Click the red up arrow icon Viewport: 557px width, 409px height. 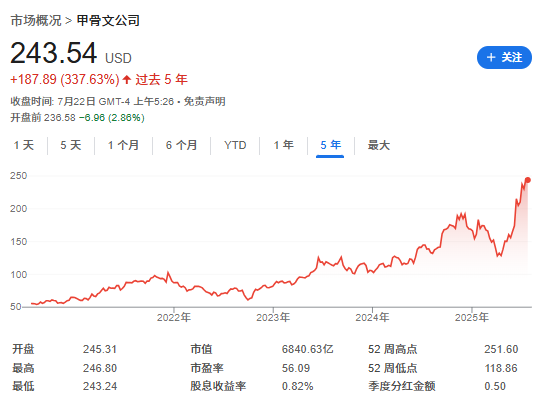127,79
